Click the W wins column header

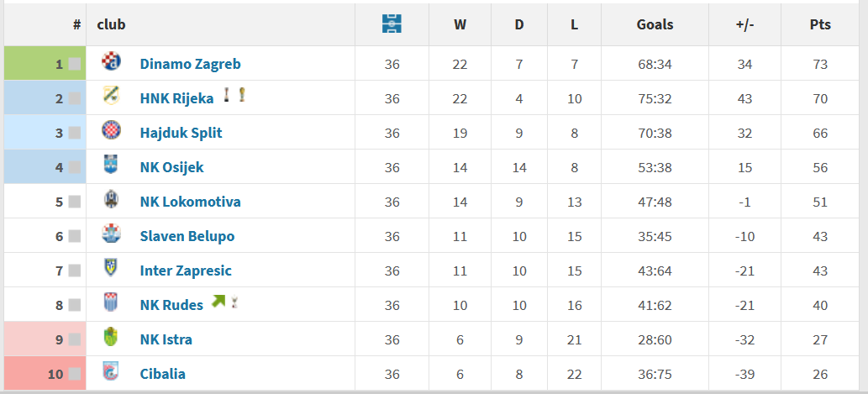pos(460,25)
